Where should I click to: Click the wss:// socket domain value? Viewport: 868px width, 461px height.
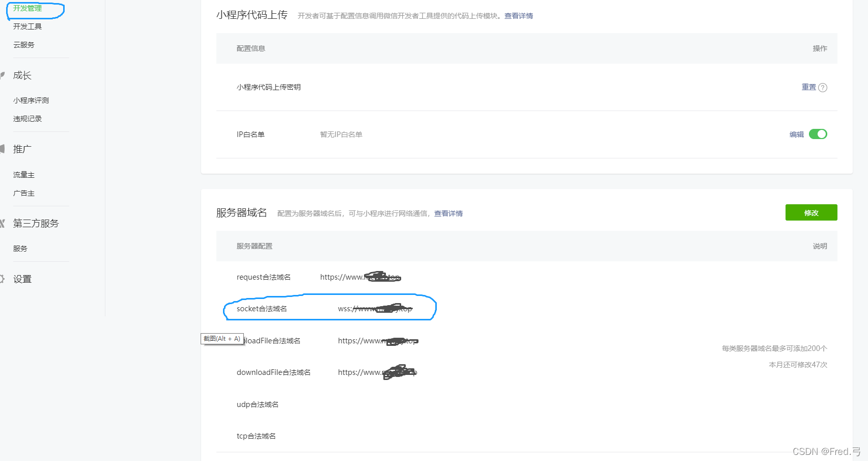click(375, 309)
